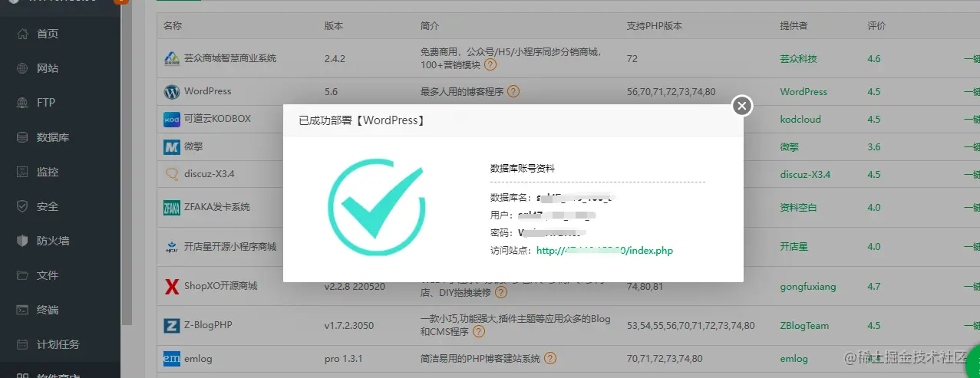Image resolution: width=980 pixels, height=378 pixels.
Task: Open the 开店星 provider link
Action: click(x=794, y=247)
